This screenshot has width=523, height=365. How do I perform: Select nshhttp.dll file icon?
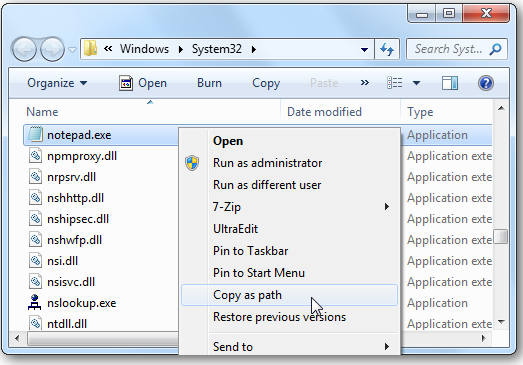(35, 198)
